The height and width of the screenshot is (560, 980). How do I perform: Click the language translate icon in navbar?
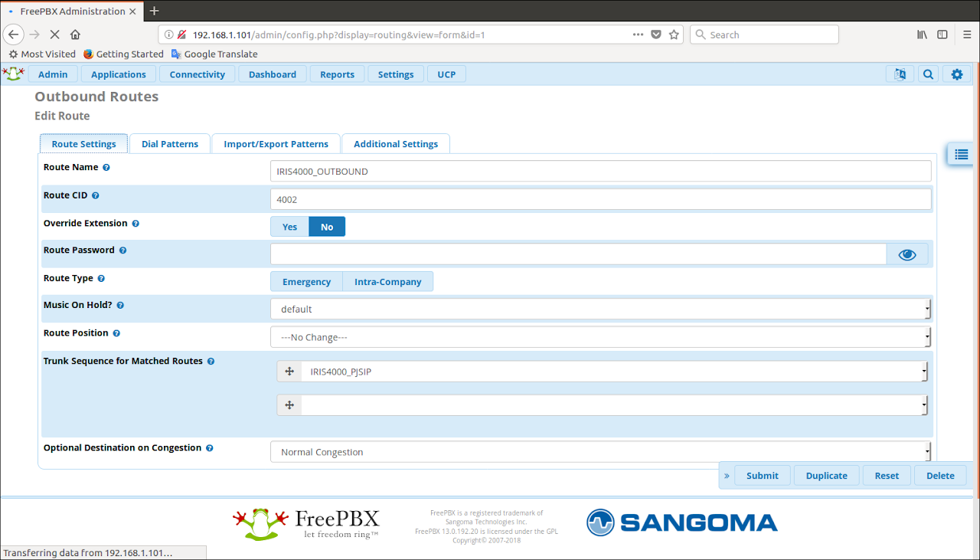(900, 74)
